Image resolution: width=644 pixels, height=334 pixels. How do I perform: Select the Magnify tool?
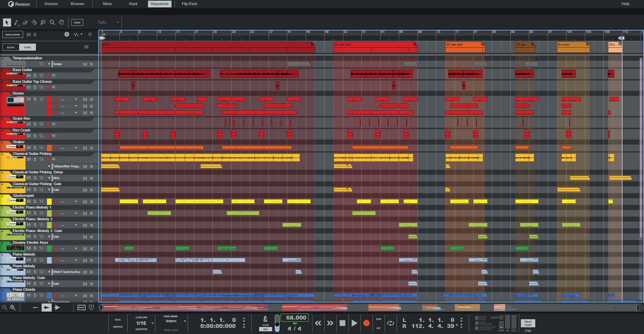pyautogui.click(x=52, y=22)
